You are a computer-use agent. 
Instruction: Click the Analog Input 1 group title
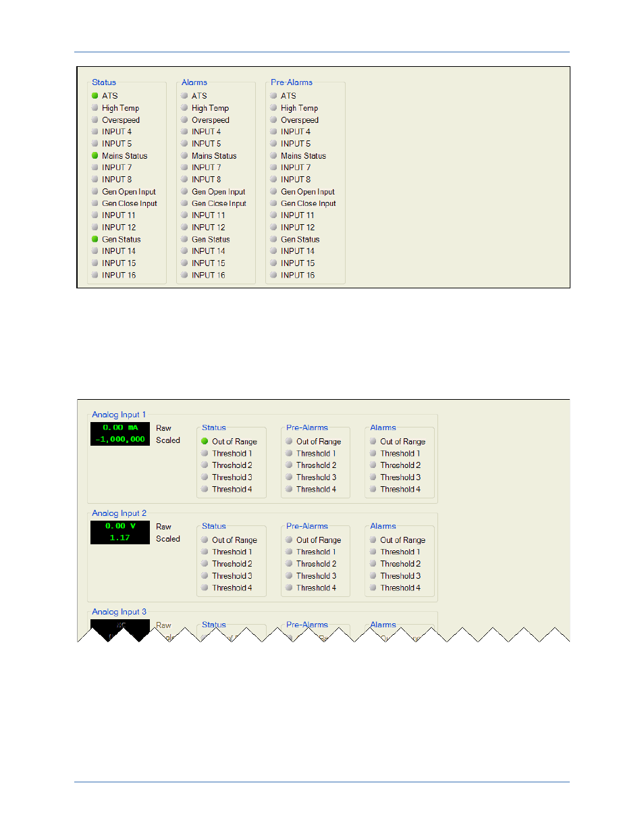119,415
